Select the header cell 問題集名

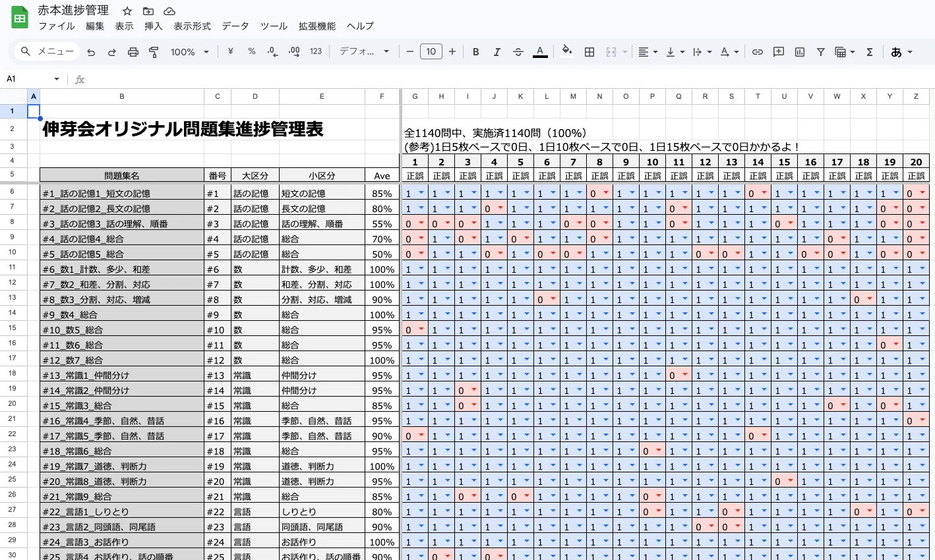pos(122,176)
